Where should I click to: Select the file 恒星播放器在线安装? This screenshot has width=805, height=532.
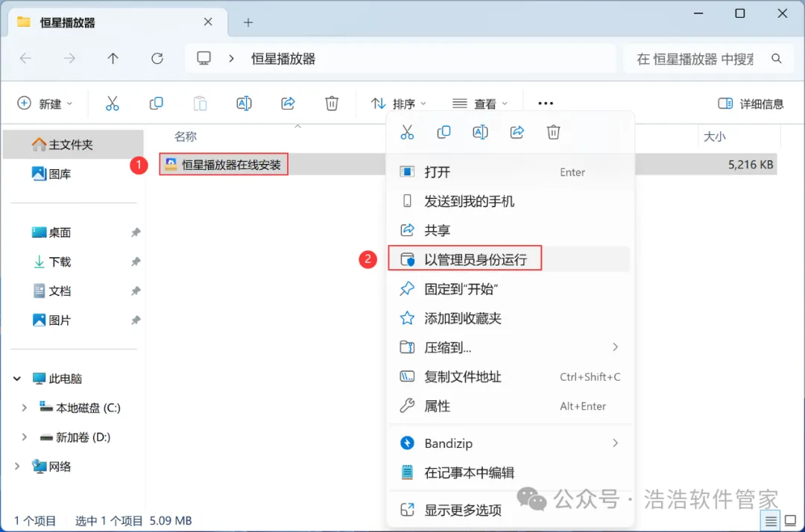coord(224,165)
